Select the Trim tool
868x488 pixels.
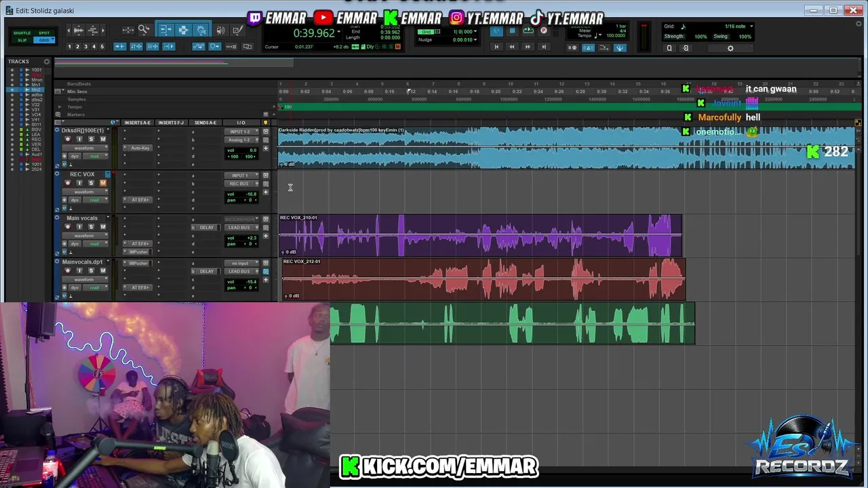[x=165, y=30]
